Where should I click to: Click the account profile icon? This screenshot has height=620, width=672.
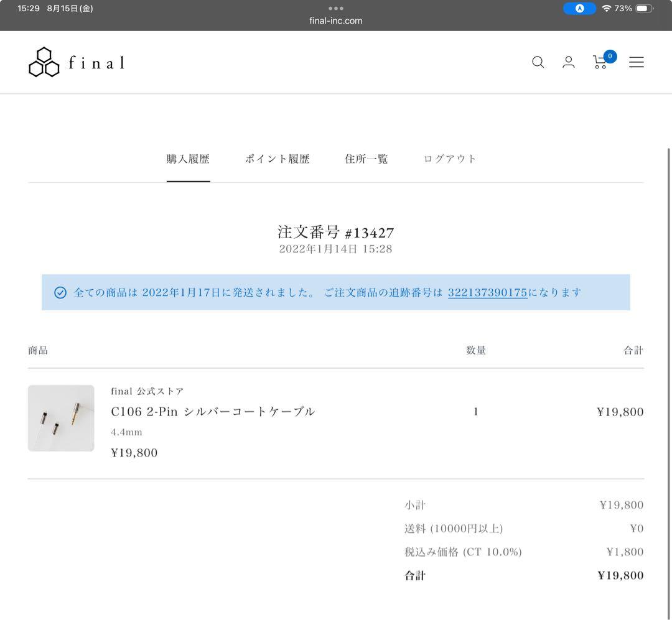pos(569,62)
